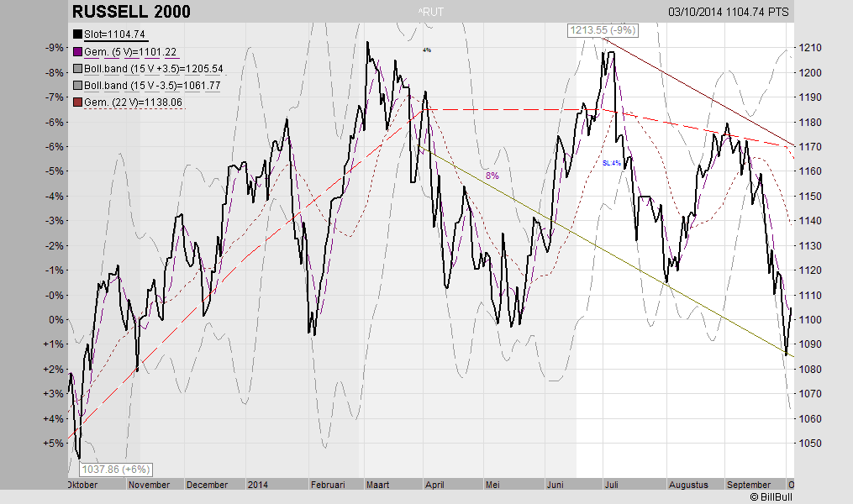Select Boll.band (15 V -3.5)=1061.77 legend label
853x504 pixels.
click(x=152, y=86)
